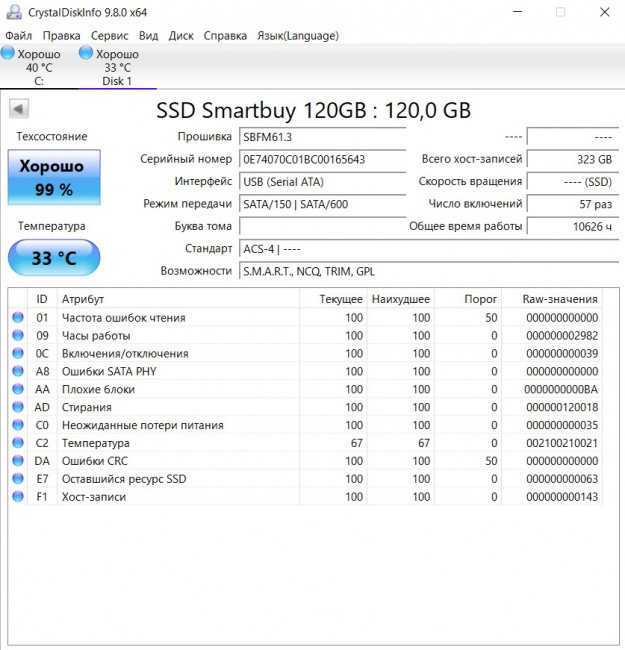Image resolution: width=625 pixels, height=650 pixels.
Task: Click the 33 °C temperature button
Action: pos(54,257)
